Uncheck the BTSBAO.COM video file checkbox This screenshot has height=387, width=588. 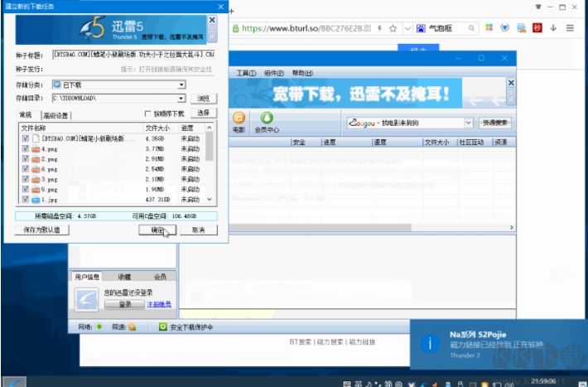coord(26,138)
